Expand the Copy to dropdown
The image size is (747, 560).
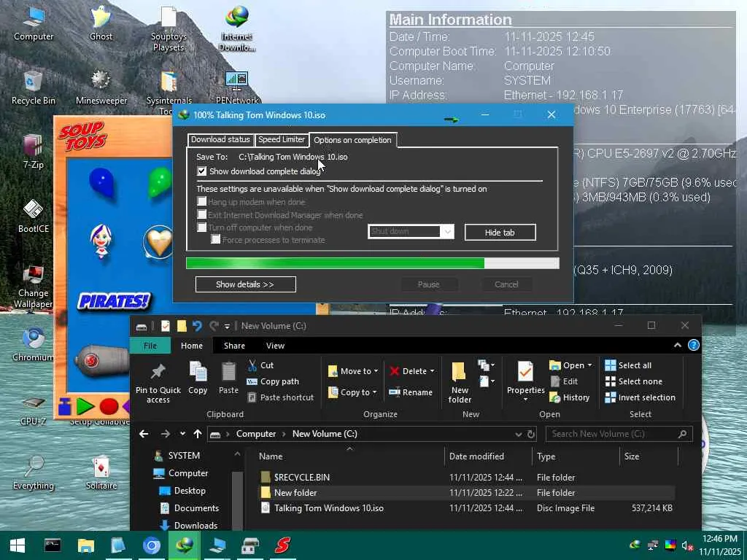coord(374,392)
